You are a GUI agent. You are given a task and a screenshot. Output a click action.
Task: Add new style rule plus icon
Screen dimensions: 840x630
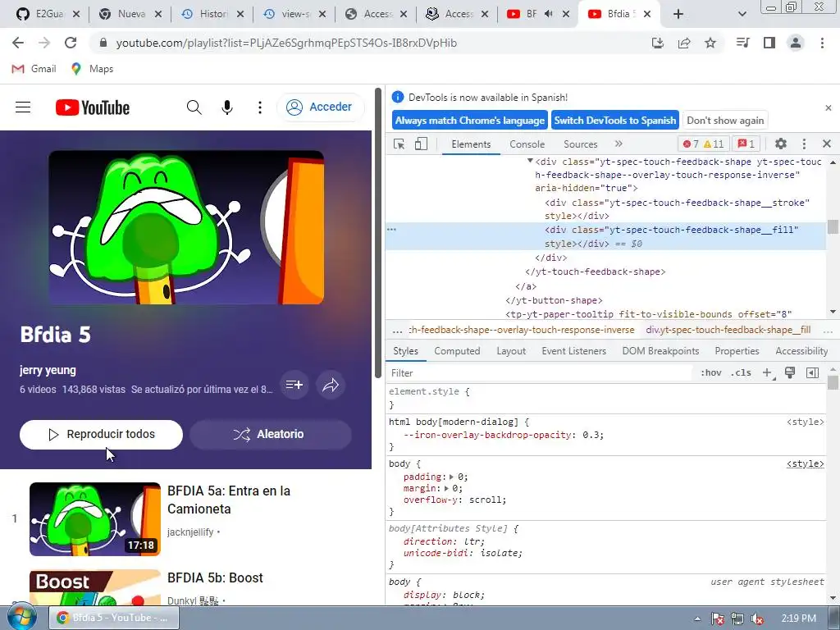pyautogui.click(x=767, y=373)
